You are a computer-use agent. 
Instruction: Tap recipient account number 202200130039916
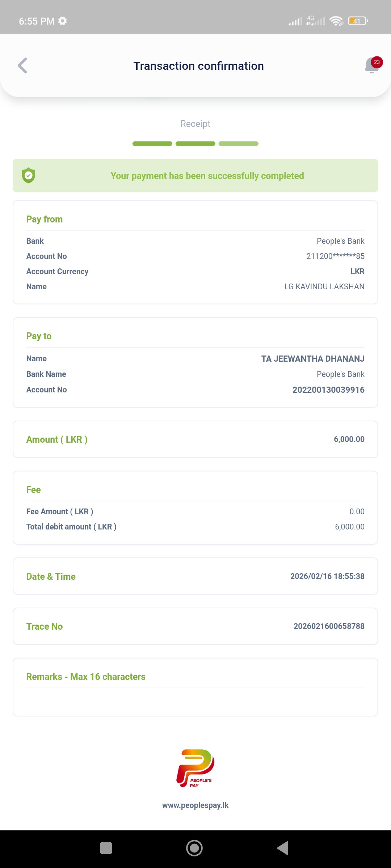pos(328,390)
